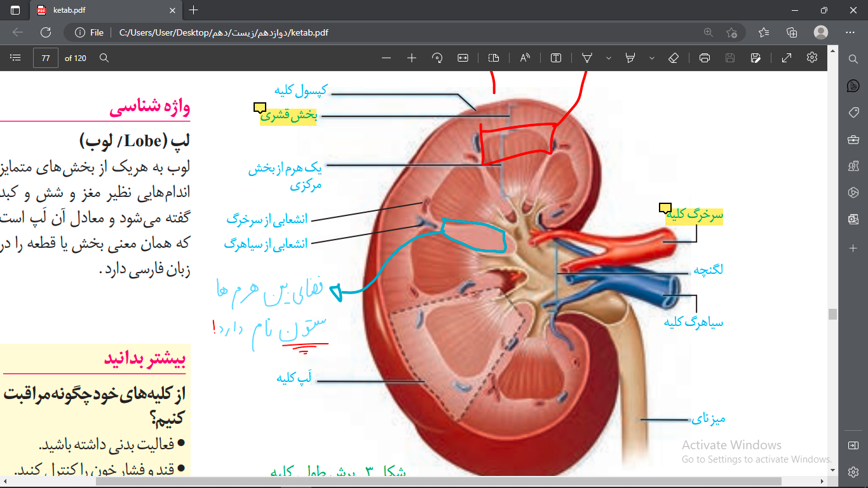Open Edge Settings and more menu

850,32
